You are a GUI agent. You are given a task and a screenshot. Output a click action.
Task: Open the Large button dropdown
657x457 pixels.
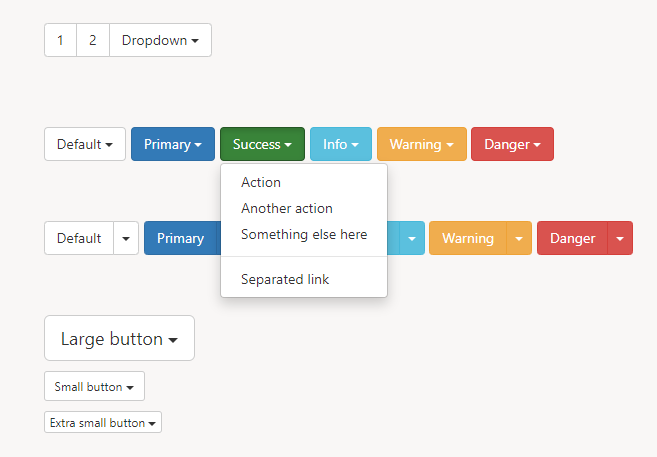click(x=119, y=338)
